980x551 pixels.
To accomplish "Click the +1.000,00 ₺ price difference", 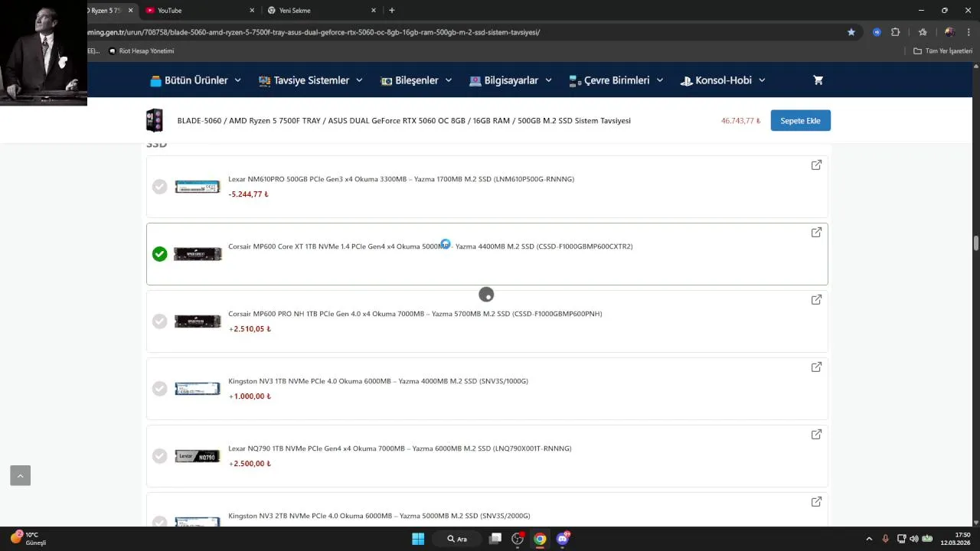I will [250, 396].
